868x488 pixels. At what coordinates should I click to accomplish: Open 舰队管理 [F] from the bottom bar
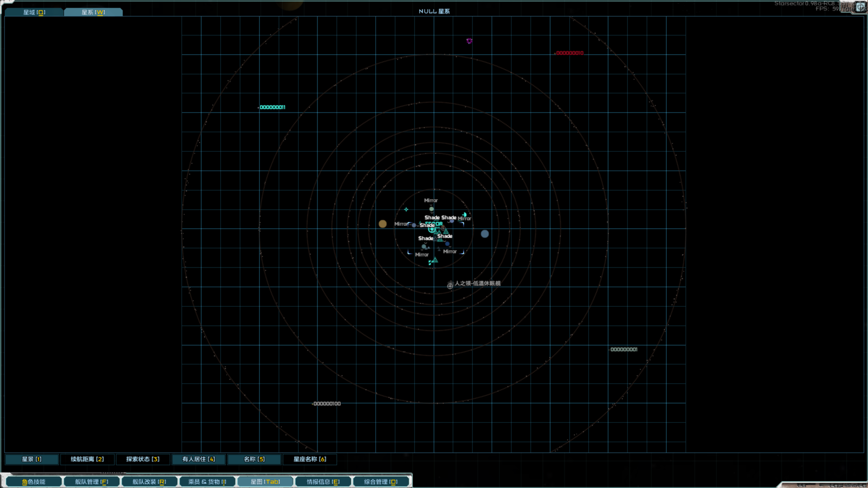tap(91, 481)
